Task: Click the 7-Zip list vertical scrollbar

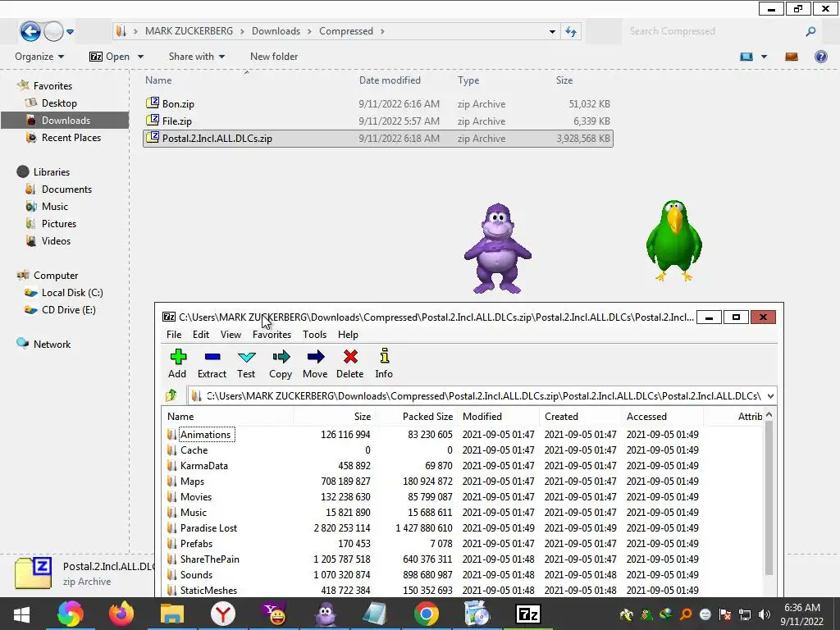Action: (769, 498)
